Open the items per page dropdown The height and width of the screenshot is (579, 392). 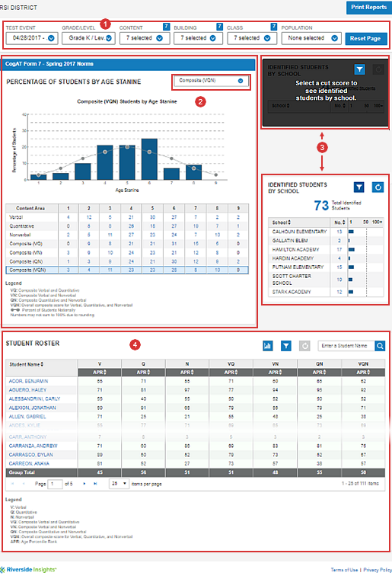coord(119,484)
